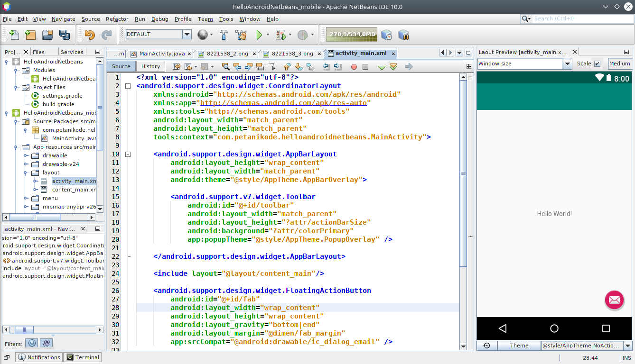Viewport: 635px width, 364px height.
Task: Toggle a navigator filter next to Filters label
Action: pyautogui.click(x=31, y=343)
